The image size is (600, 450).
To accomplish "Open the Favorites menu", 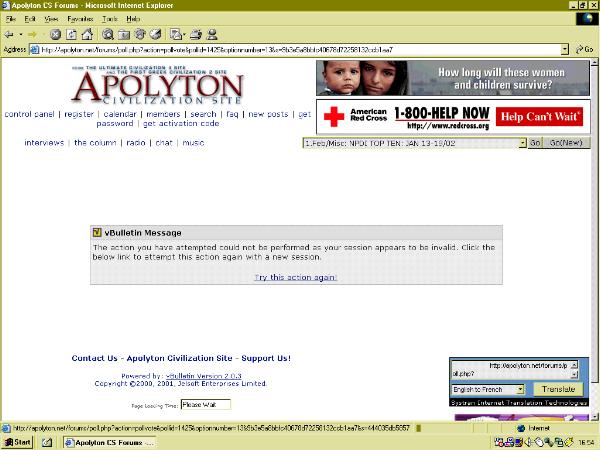I will tap(80, 19).
